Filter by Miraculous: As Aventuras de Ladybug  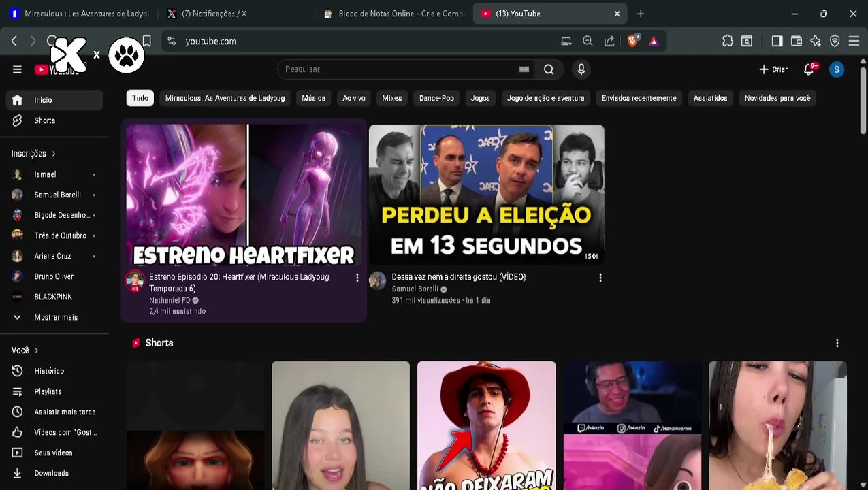point(225,98)
